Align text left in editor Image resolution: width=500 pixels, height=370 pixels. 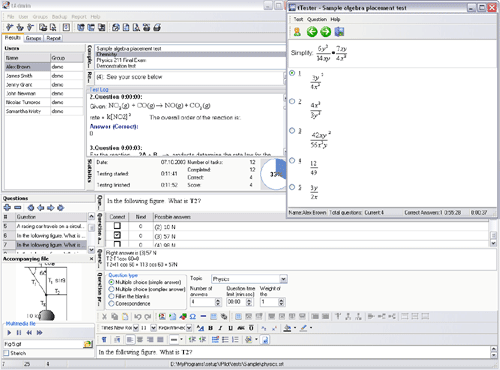130,340
